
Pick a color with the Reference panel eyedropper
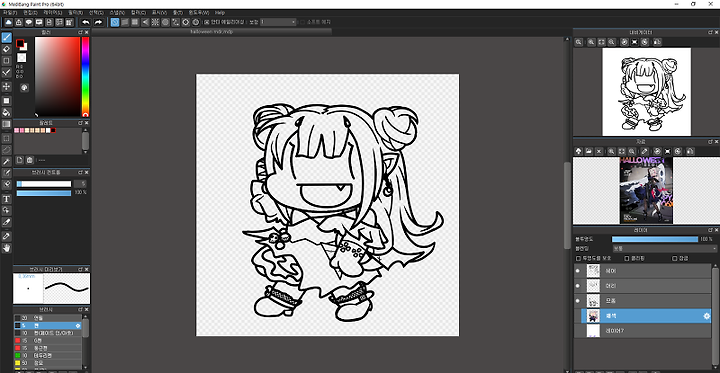click(x=645, y=151)
